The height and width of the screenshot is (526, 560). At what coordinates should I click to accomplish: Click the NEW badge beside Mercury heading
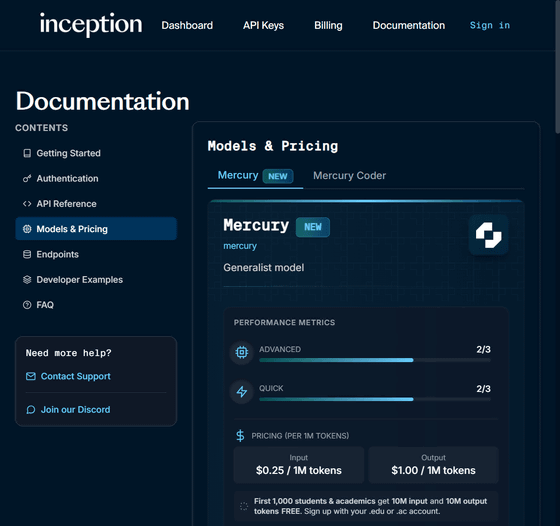click(x=312, y=227)
